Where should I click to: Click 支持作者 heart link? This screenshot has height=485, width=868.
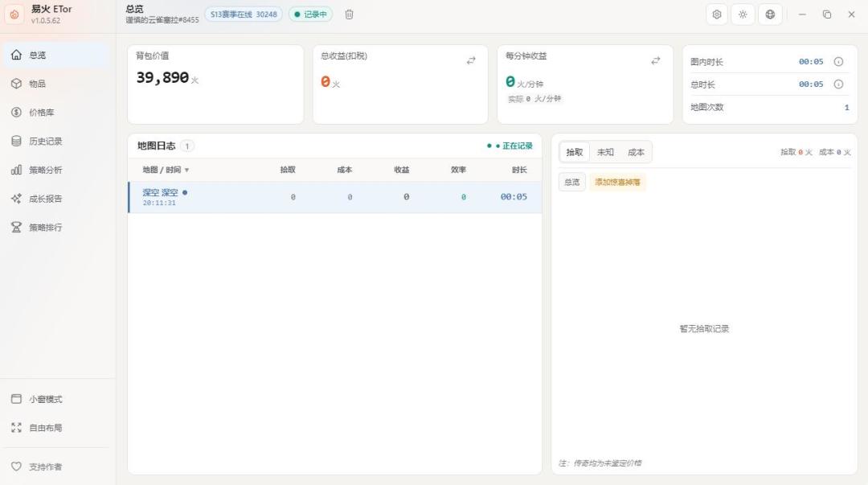coord(55,467)
